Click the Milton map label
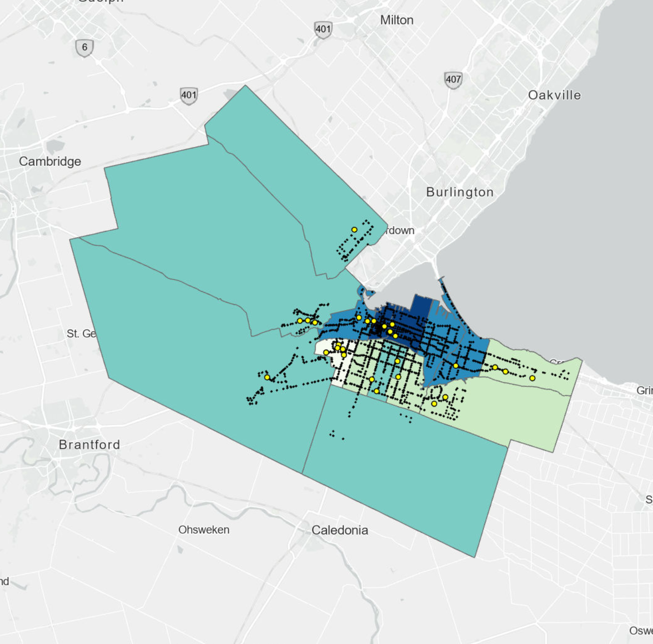Screen dimensions: 653x644 pyautogui.click(x=397, y=20)
